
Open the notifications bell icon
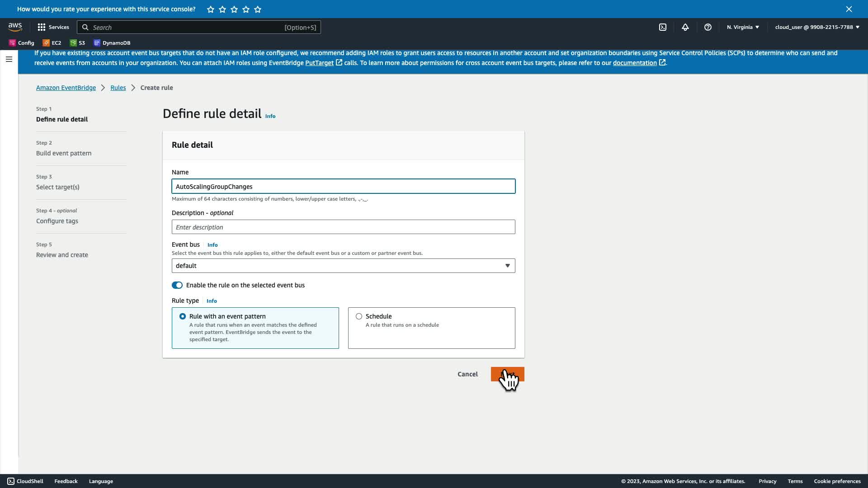click(x=685, y=27)
